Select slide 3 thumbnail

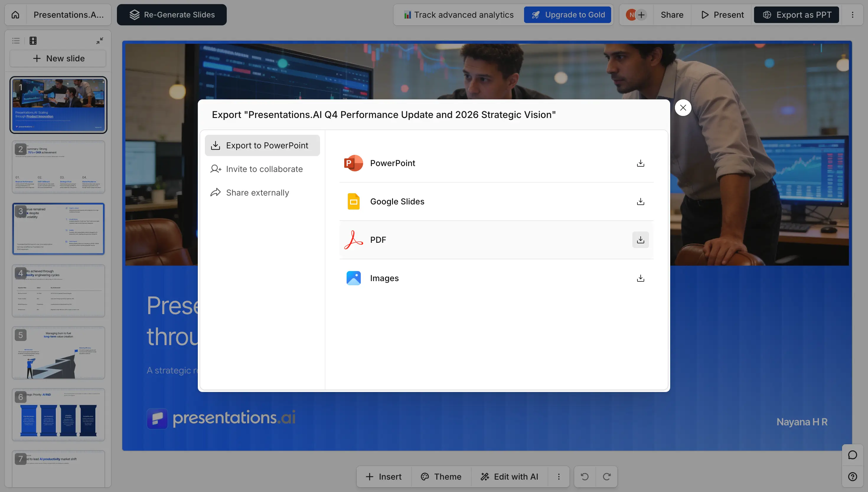coord(58,229)
